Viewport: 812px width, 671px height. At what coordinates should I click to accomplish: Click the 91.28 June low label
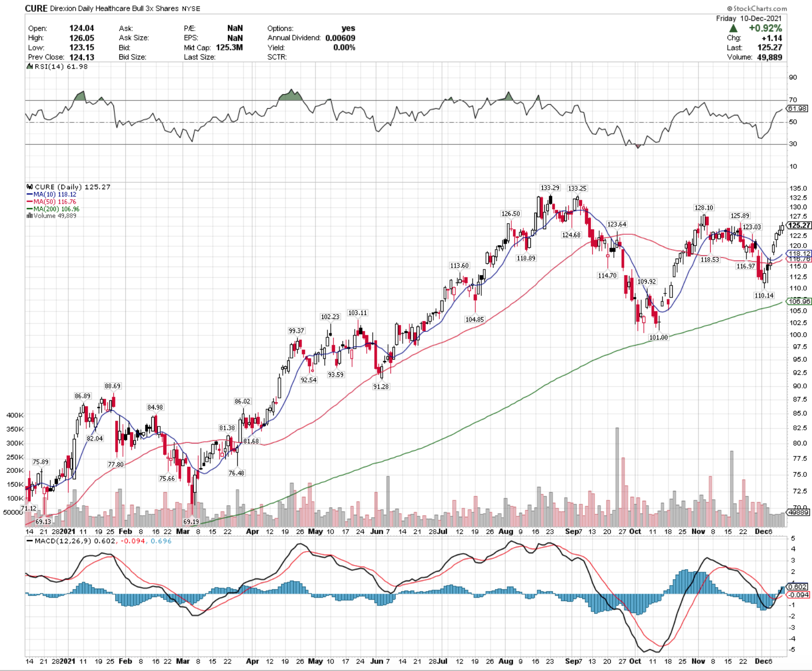click(x=381, y=386)
